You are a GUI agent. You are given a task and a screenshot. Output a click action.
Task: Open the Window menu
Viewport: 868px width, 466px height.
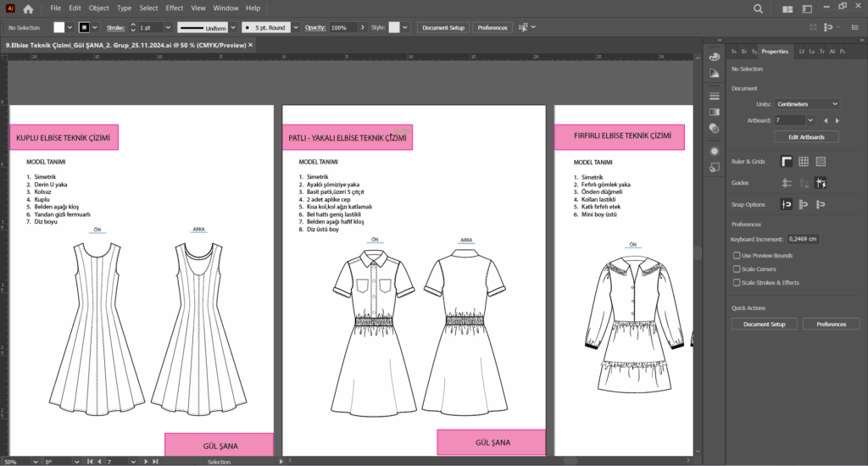pyautogui.click(x=225, y=8)
